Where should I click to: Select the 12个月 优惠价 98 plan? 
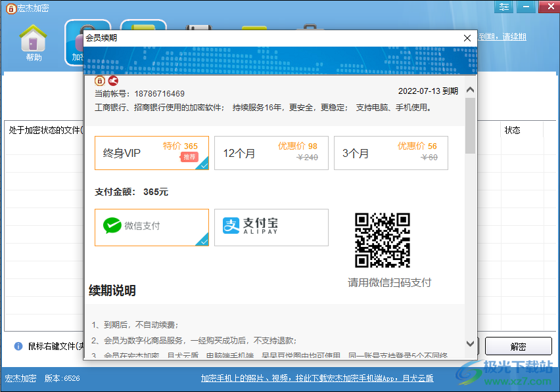pos(271,153)
